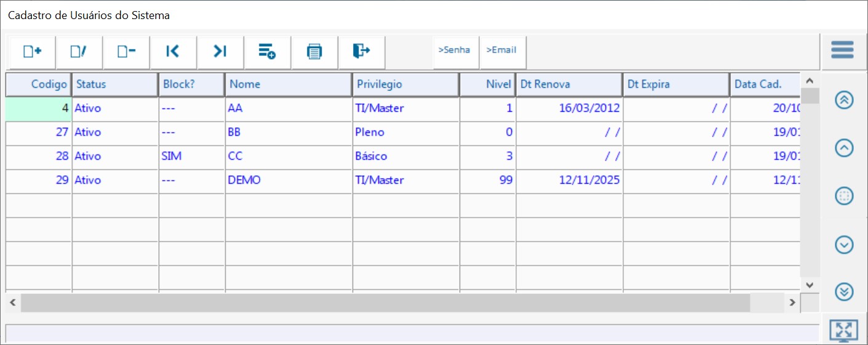Click the print icon in toolbar
868x345 pixels.
[314, 52]
